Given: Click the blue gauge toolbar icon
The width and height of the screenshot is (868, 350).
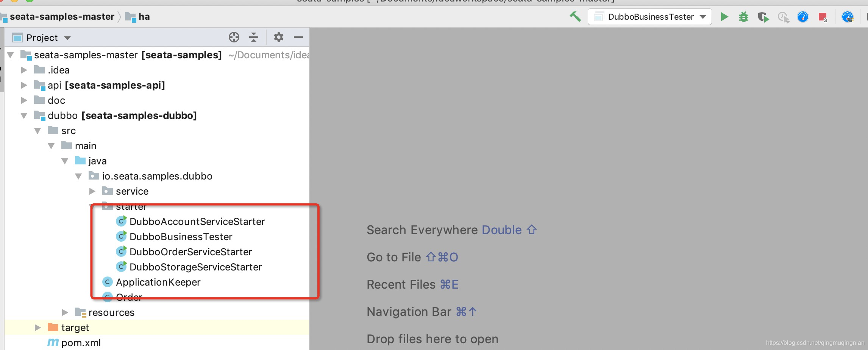Looking at the screenshot, I should point(803,17).
